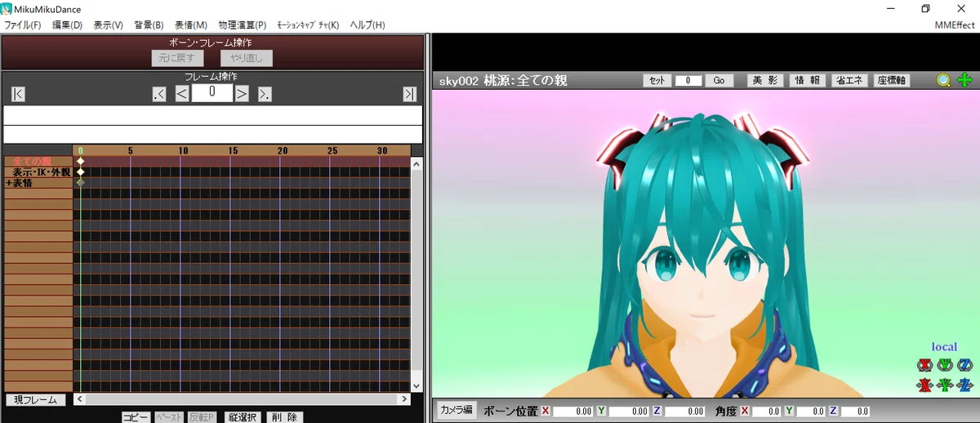980x423 pixels.
Task: Click frame 20 on timeline ruler
Action: pos(283,150)
